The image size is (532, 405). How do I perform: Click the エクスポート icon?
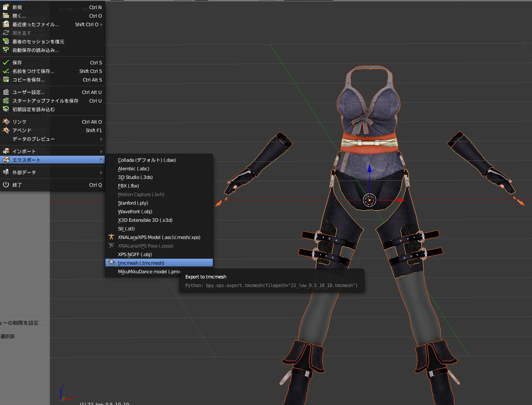[6, 160]
